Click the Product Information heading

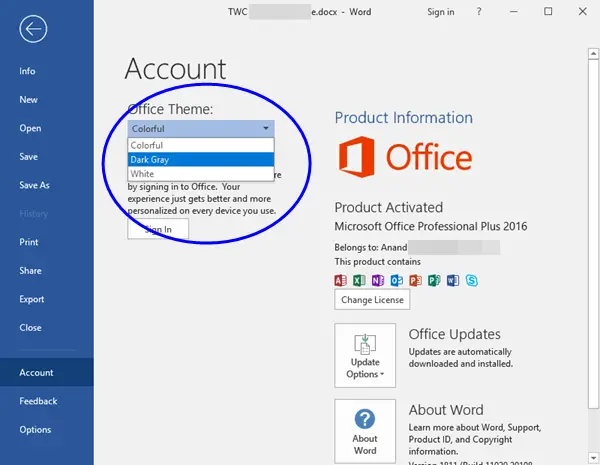coord(404,117)
